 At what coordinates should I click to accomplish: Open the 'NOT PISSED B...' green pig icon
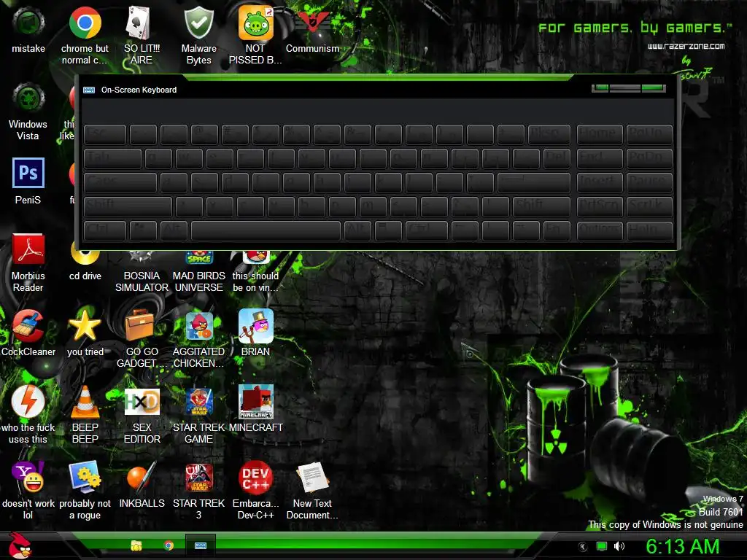pos(255,35)
